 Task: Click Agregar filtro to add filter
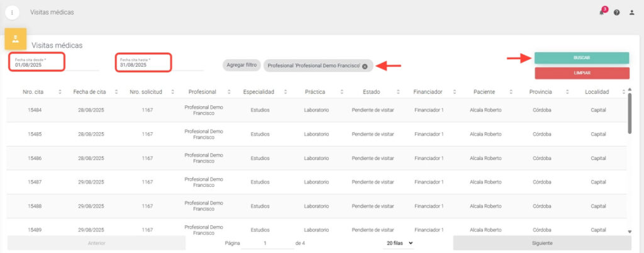coord(242,65)
